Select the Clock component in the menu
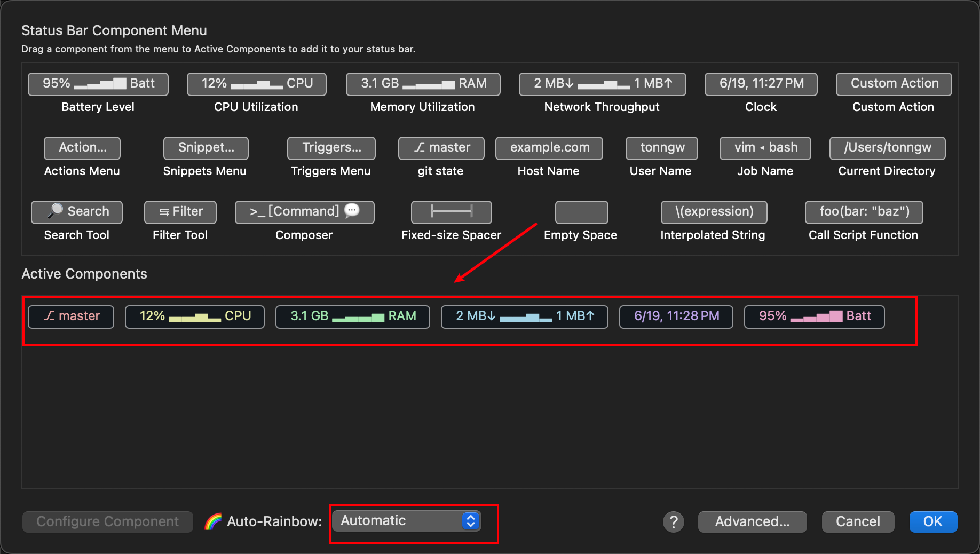The image size is (980, 554). (x=761, y=84)
